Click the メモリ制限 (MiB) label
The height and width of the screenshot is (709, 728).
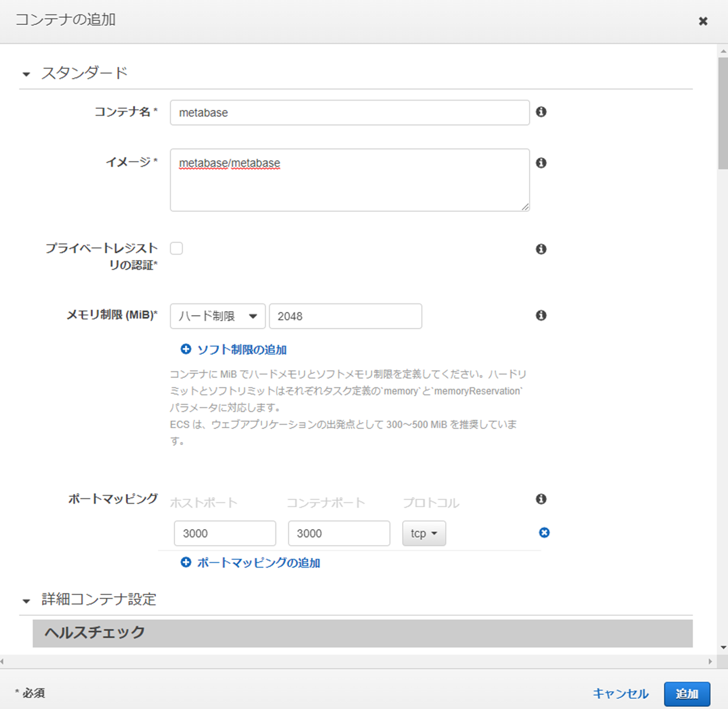(x=112, y=315)
